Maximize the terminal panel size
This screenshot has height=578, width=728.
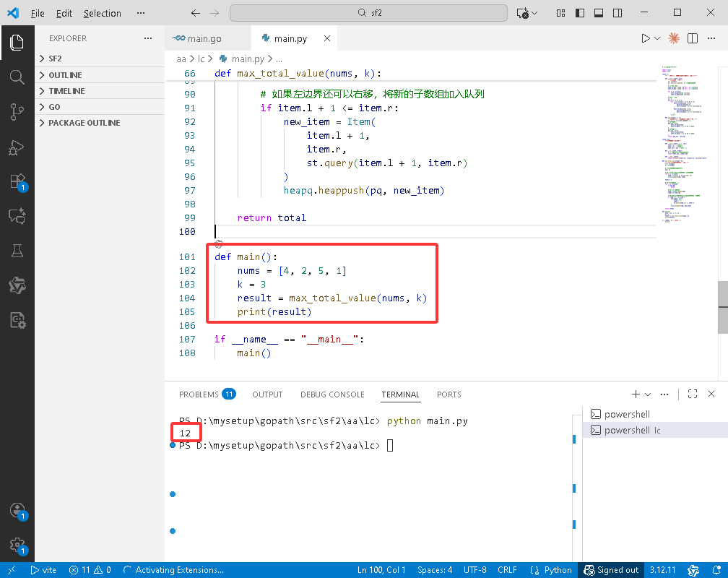pos(692,394)
